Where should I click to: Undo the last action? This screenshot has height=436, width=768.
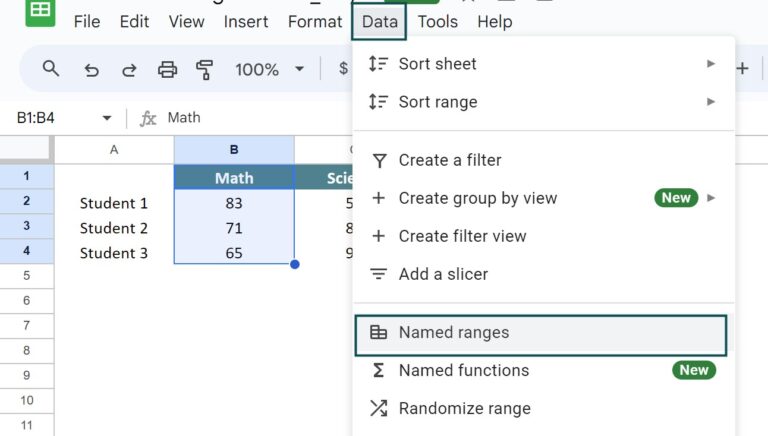click(x=91, y=70)
